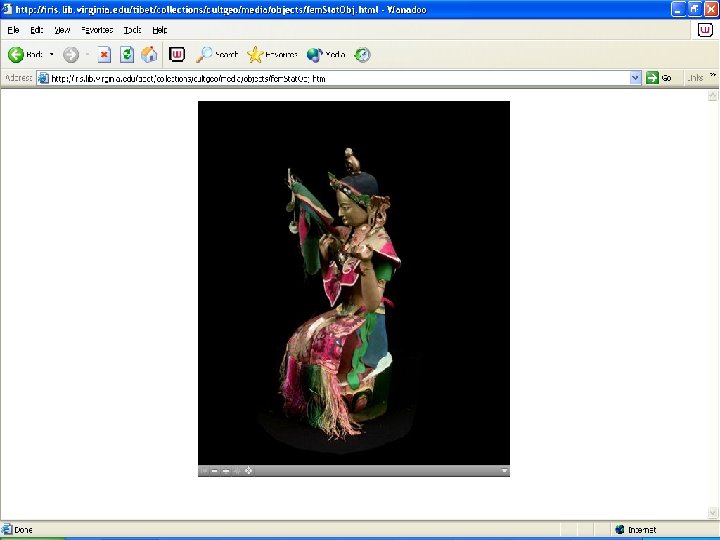This screenshot has height=540, width=720.
Task: Click the page icon in Address bar
Action: (43, 78)
